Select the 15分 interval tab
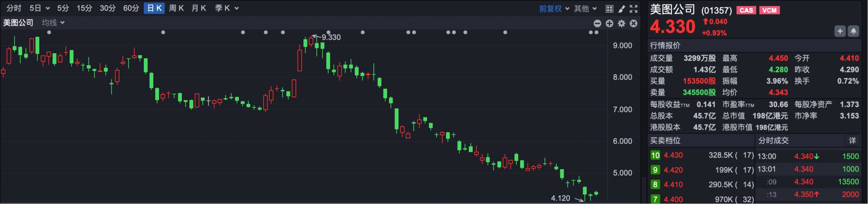868x204 pixels. tap(84, 8)
